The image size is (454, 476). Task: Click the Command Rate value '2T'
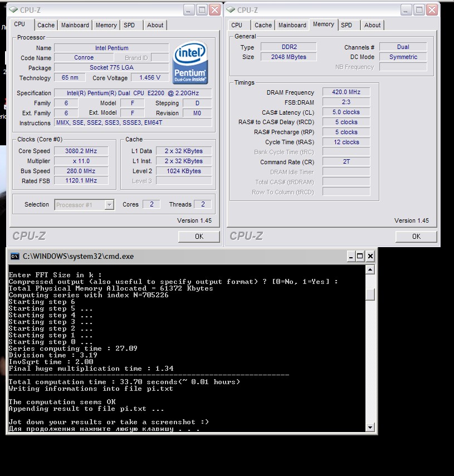click(346, 162)
